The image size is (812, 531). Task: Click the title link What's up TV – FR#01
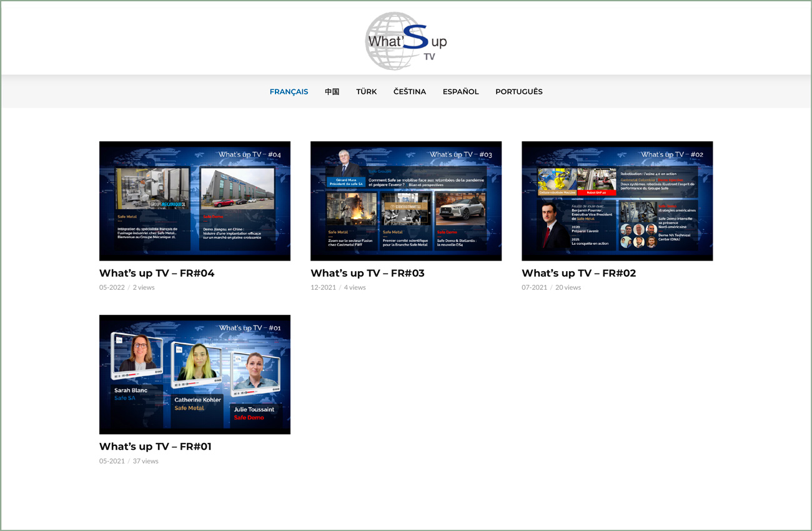click(x=156, y=447)
